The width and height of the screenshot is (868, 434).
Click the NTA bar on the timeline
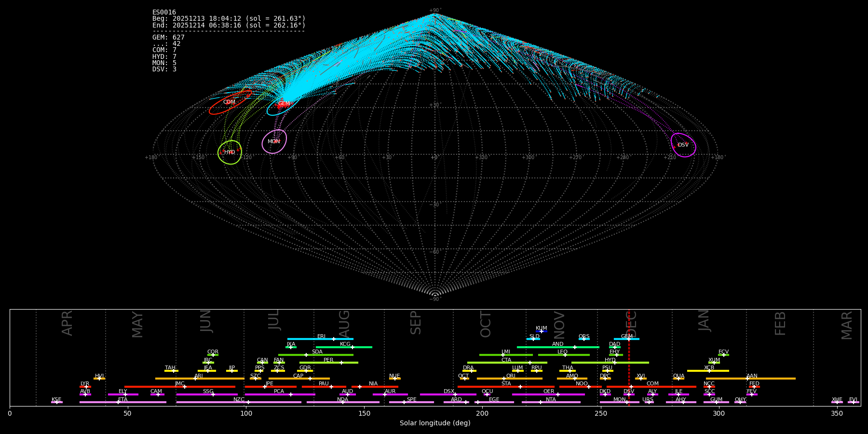click(x=551, y=402)
